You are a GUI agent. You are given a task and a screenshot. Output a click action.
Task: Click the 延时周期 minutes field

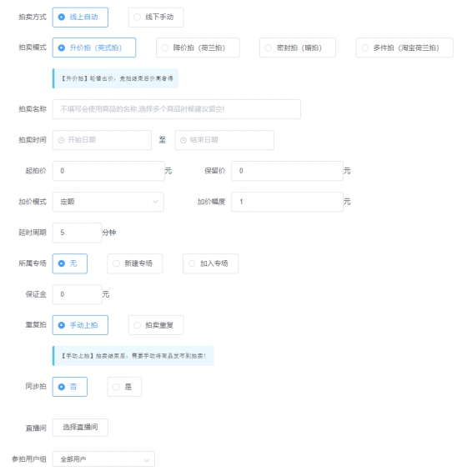click(x=78, y=233)
